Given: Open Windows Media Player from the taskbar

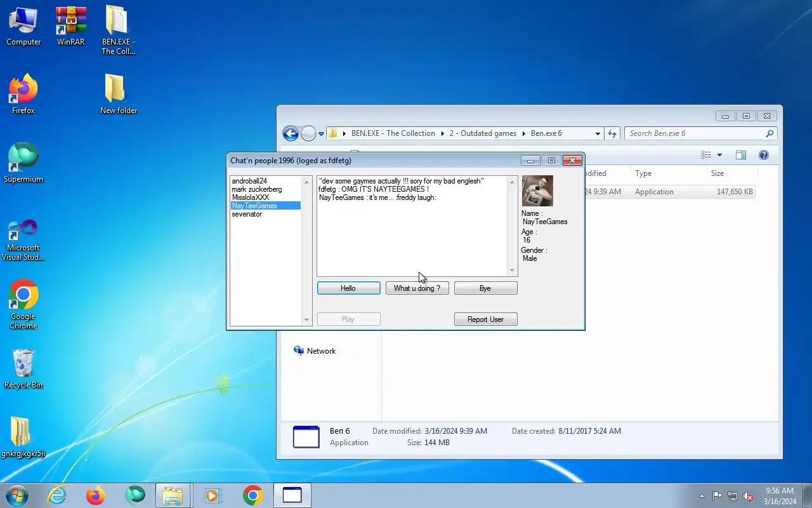Looking at the screenshot, I should point(213,495).
